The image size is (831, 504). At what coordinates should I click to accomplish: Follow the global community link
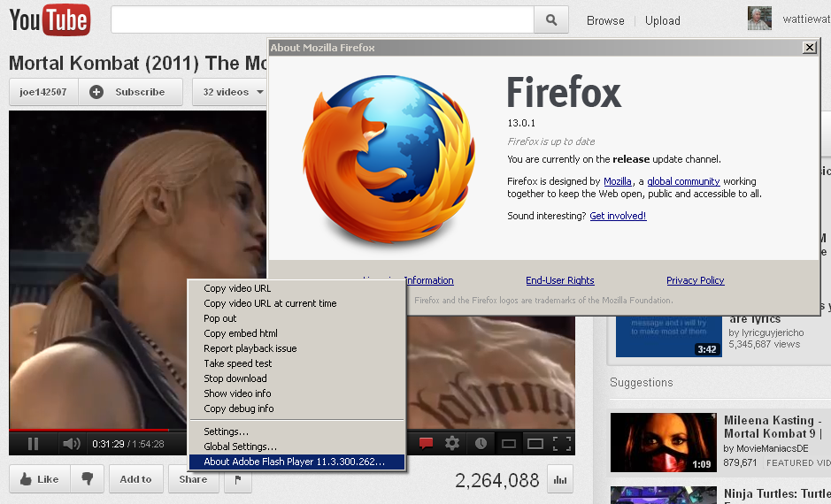click(x=683, y=181)
